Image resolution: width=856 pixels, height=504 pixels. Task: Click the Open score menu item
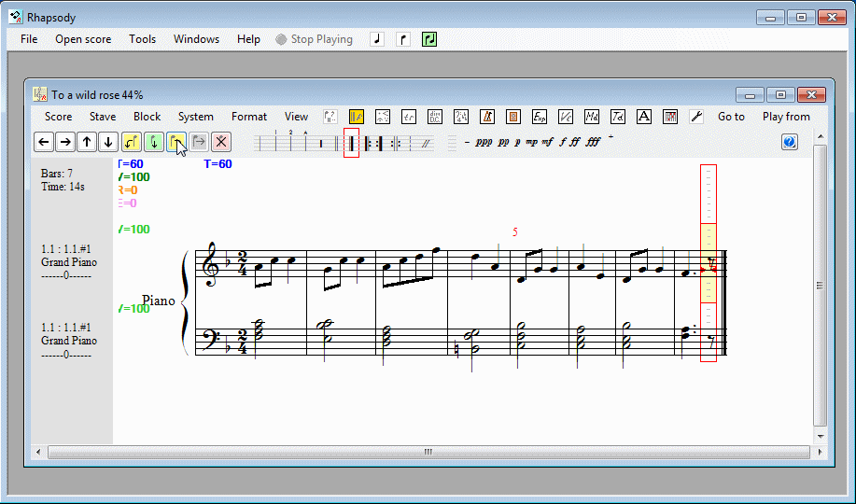click(x=83, y=39)
